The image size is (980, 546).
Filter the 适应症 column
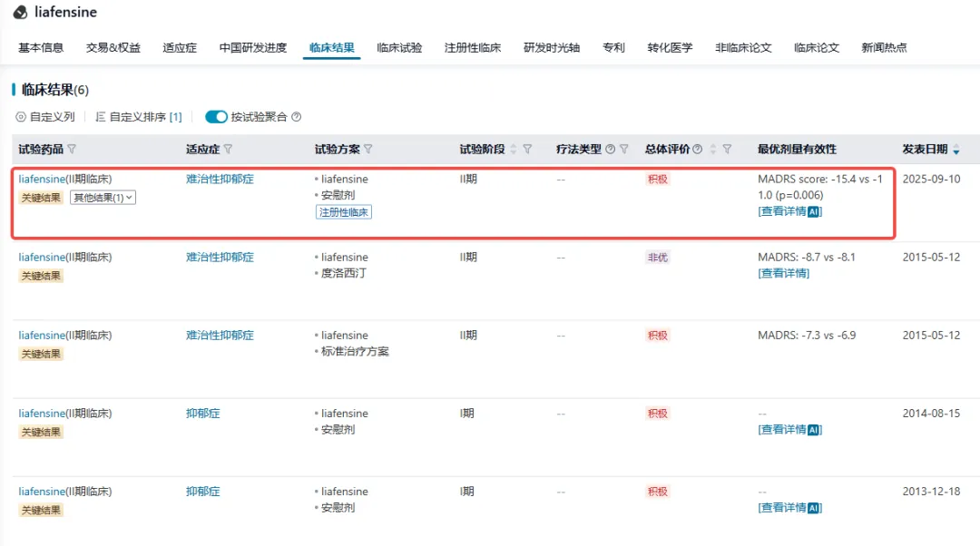coord(228,150)
